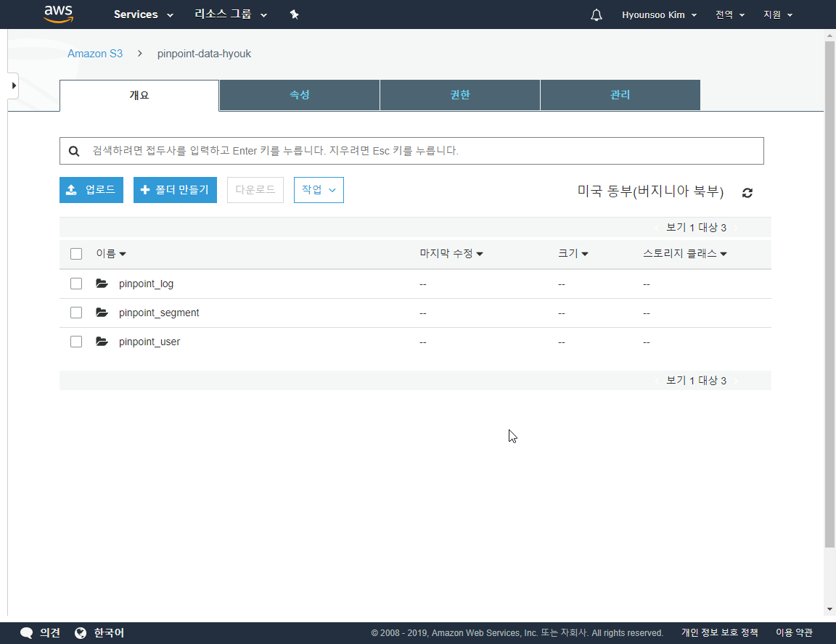Open the 작업 actions dropdown
The image size is (836, 644).
click(x=319, y=190)
